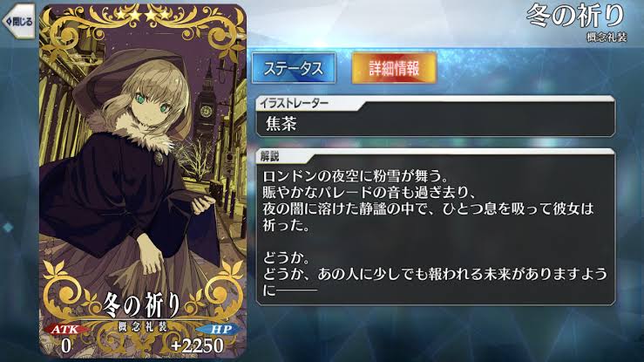Tap the 冬の祈り title at top right
This screenshot has width=644, height=362.
click(575, 17)
